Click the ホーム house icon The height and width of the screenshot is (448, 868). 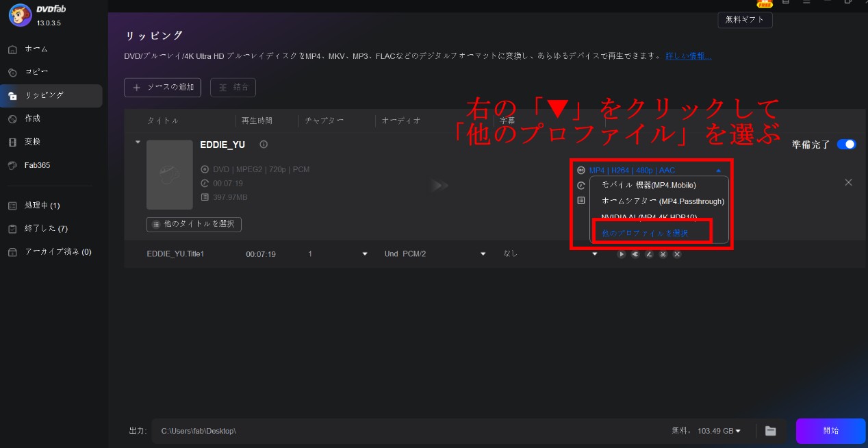12,49
